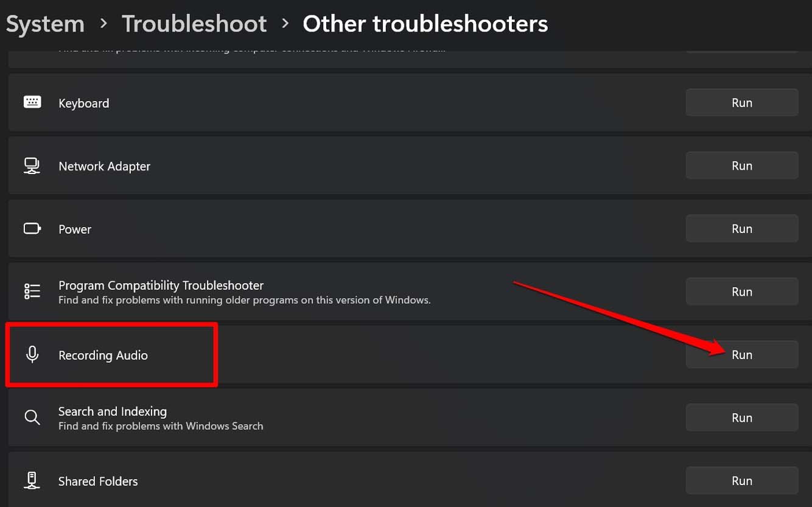
Task: Run the Keyboard troubleshooter
Action: [742, 102]
